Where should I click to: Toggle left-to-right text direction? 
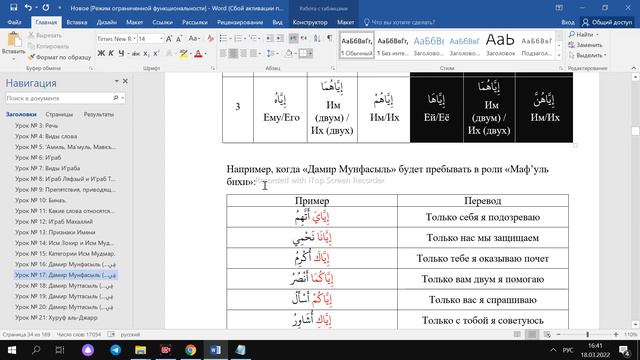[293, 38]
